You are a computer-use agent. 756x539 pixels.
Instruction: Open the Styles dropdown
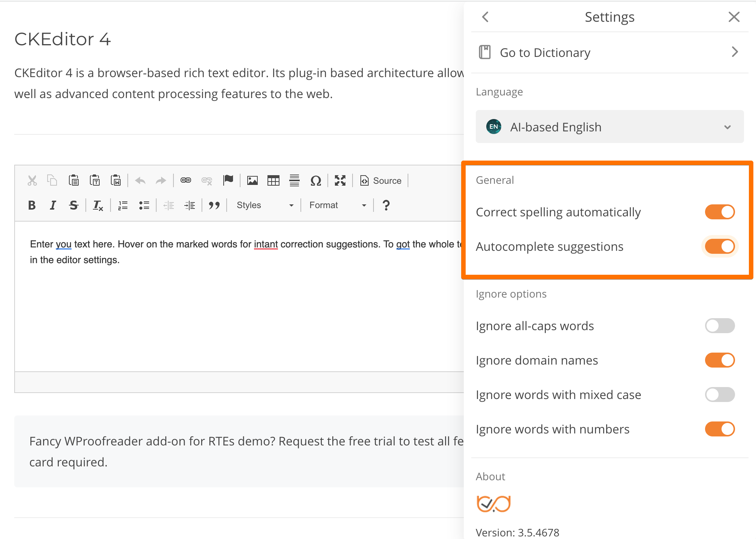point(264,205)
